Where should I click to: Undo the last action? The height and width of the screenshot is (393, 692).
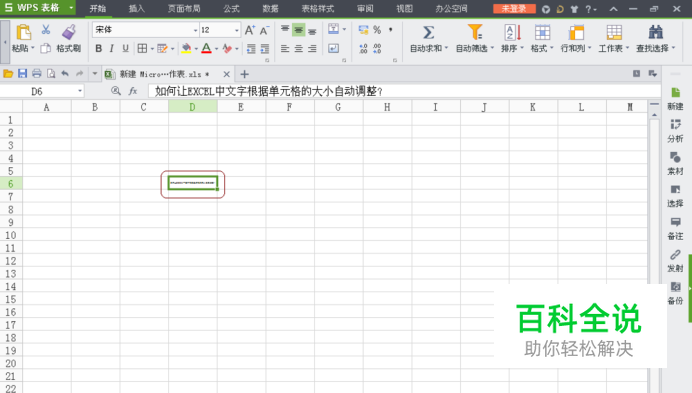65,74
